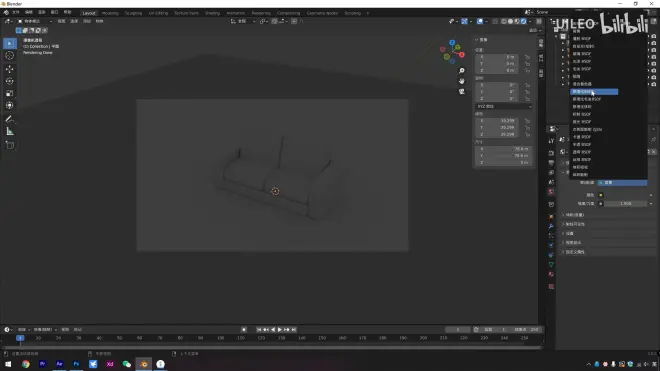Collapse the Transform panel in sidebar
Image resolution: width=660 pixels, height=371 pixels.
[x=477, y=40]
